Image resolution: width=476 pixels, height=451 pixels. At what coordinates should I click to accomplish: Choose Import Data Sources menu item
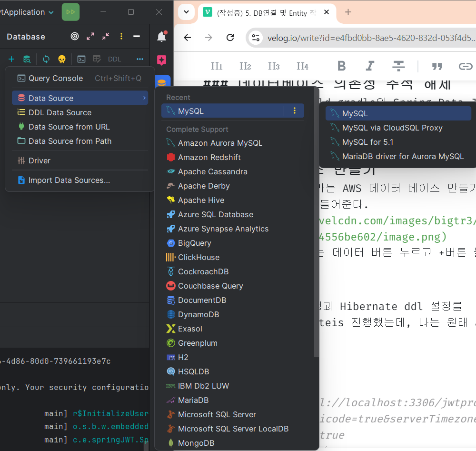point(80,180)
